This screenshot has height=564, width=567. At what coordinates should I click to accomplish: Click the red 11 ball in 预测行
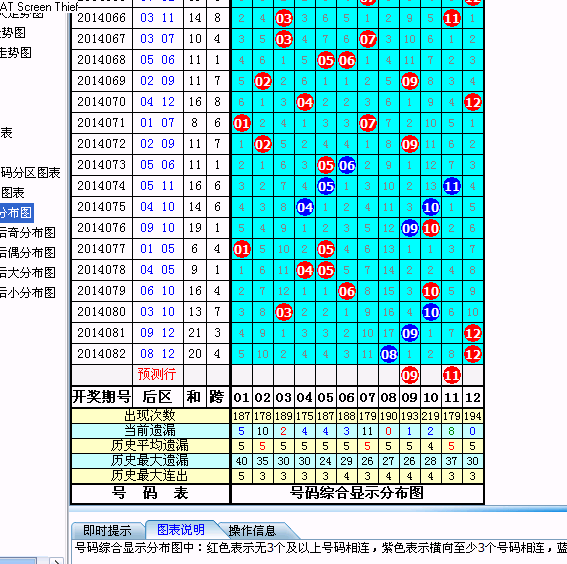(452, 376)
